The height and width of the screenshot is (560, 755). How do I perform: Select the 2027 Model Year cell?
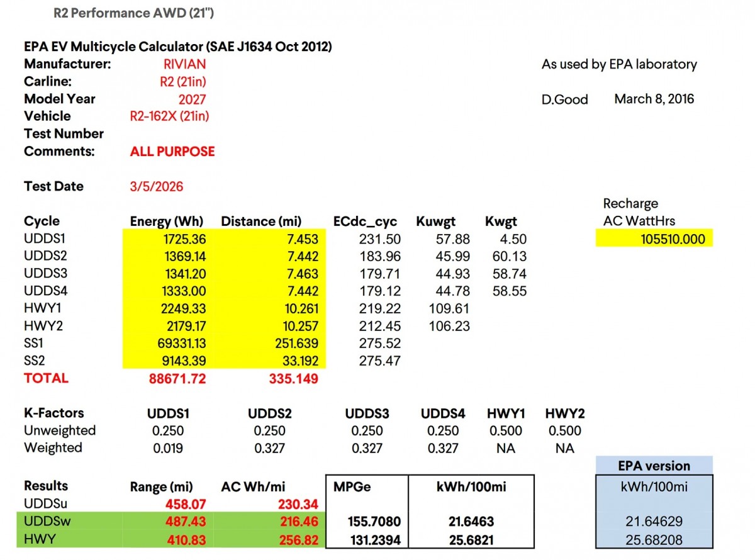pos(191,99)
